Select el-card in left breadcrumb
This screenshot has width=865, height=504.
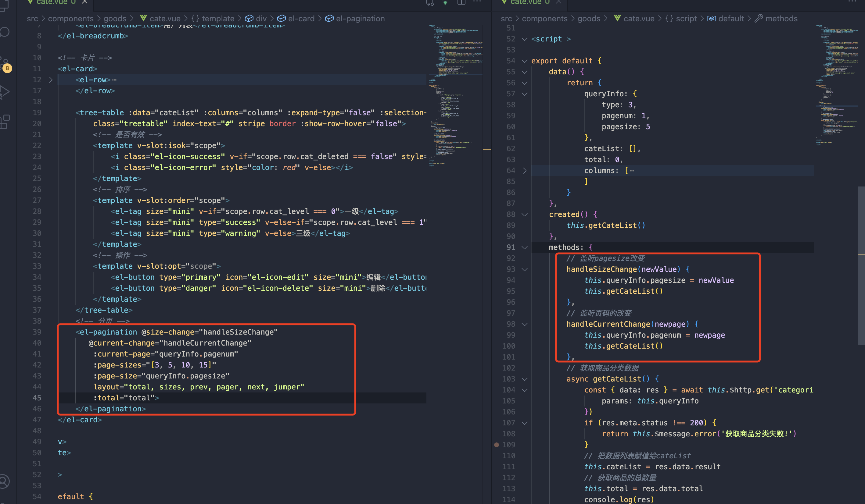pyautogui.click(x=301, y=19)
